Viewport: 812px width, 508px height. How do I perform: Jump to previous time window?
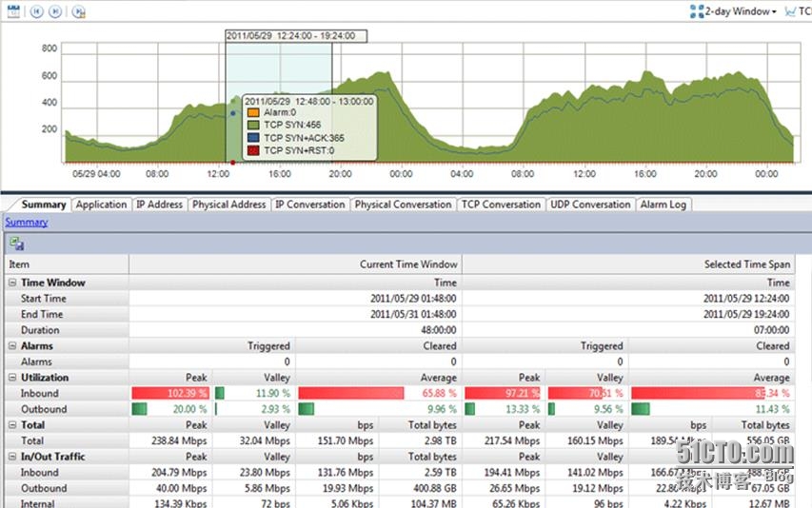click(37, 10)
